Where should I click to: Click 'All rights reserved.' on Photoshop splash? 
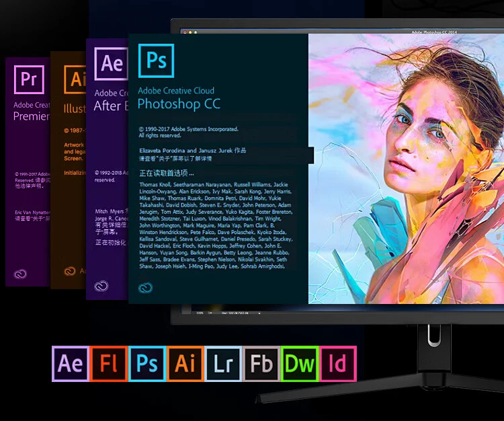click(160, 135)
